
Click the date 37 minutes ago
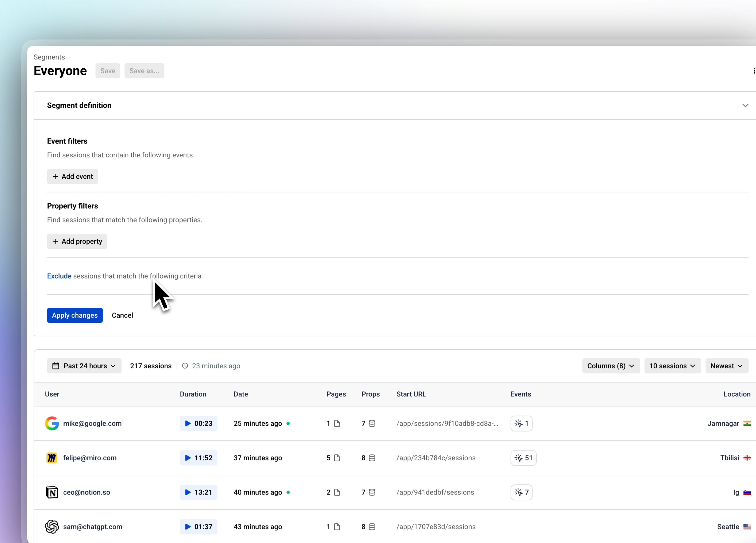coord(258,458)
